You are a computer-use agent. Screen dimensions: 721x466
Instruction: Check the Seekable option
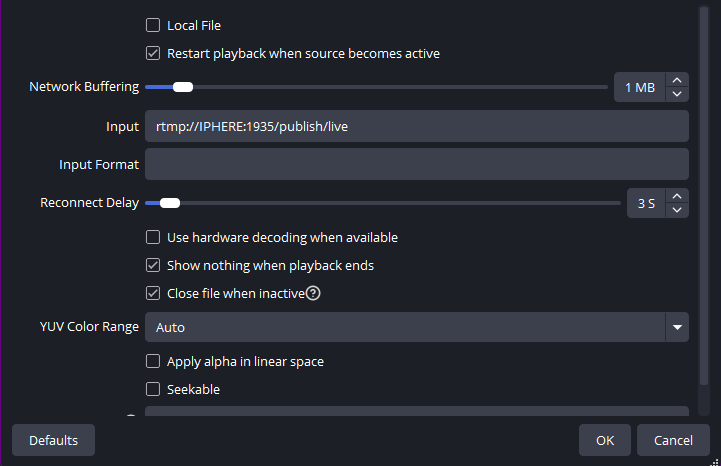[153, 389]
